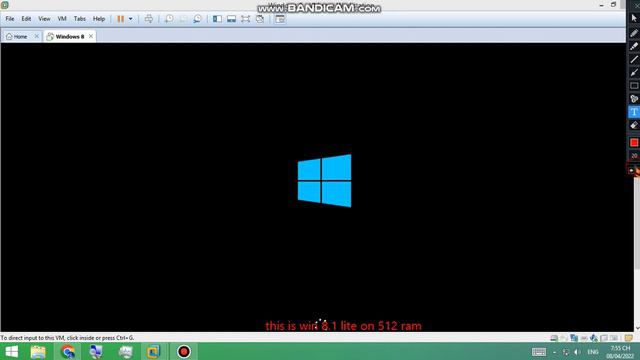
Task: Open Chrome from the taskbar
Action: (x=68, y=351)
